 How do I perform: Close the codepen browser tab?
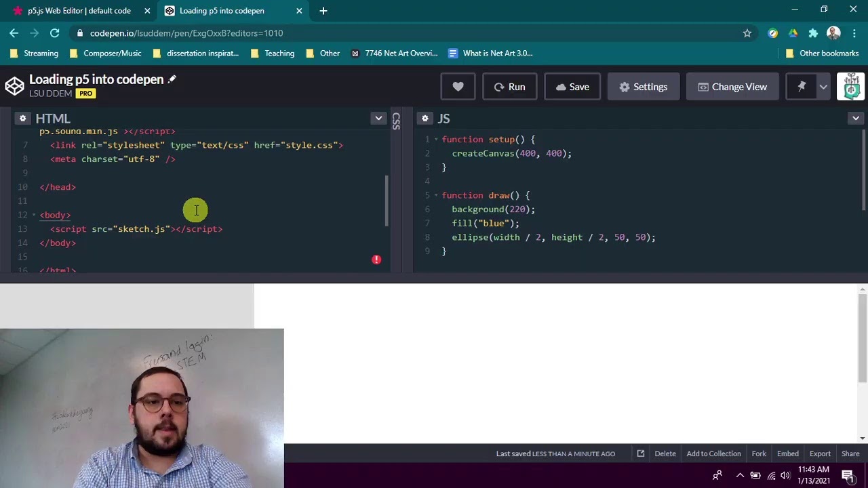coord(299,11)
